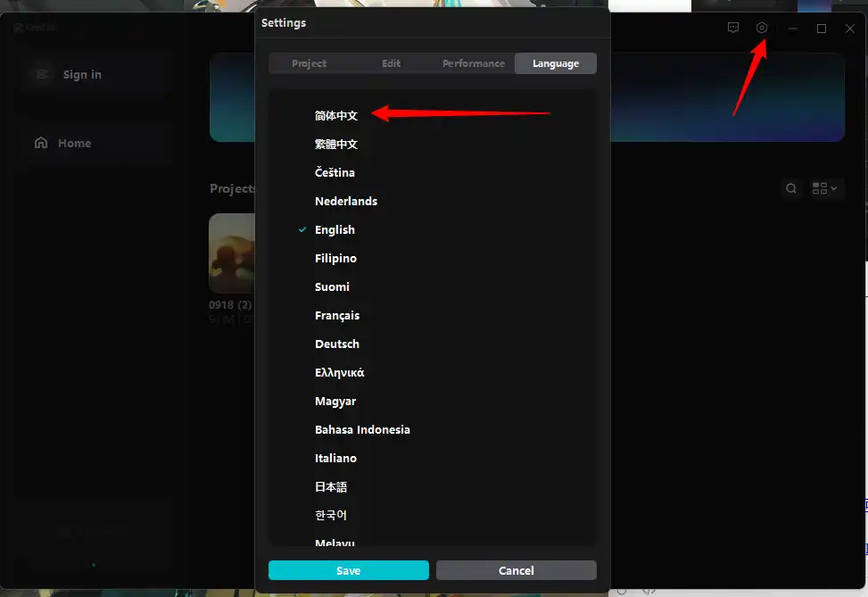
Task: Open the grid view layout dropdown
Action: click(824, 188)
